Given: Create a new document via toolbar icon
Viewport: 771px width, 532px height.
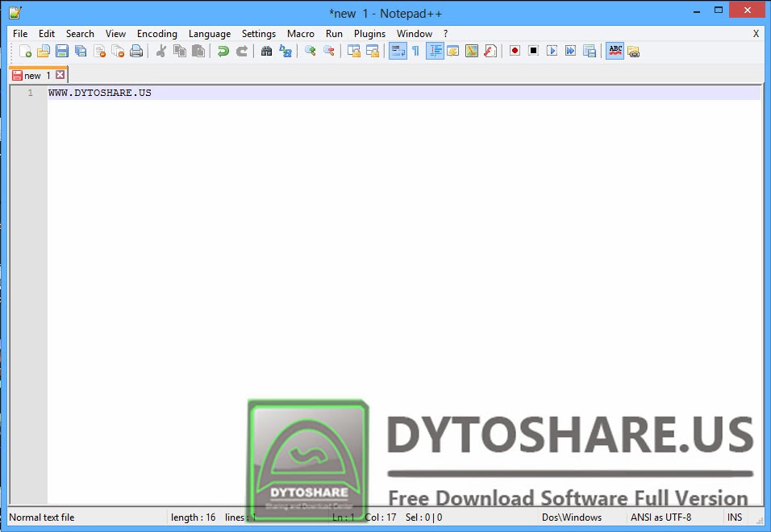Looking at the screenshot, I should click(x=25, y=51).
